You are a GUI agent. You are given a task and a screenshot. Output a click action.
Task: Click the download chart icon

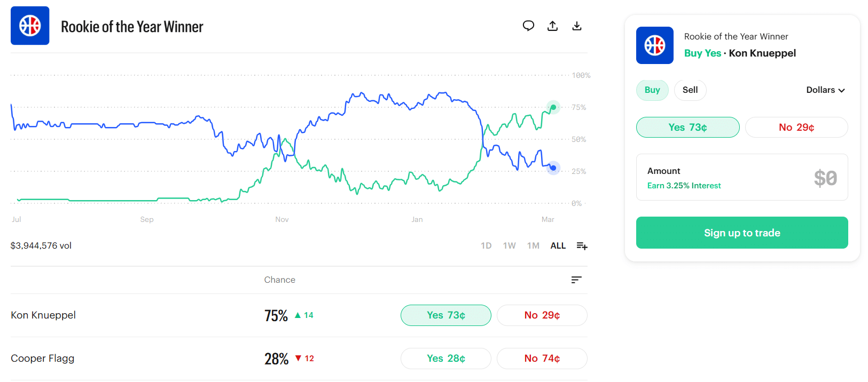click(577, 26)
